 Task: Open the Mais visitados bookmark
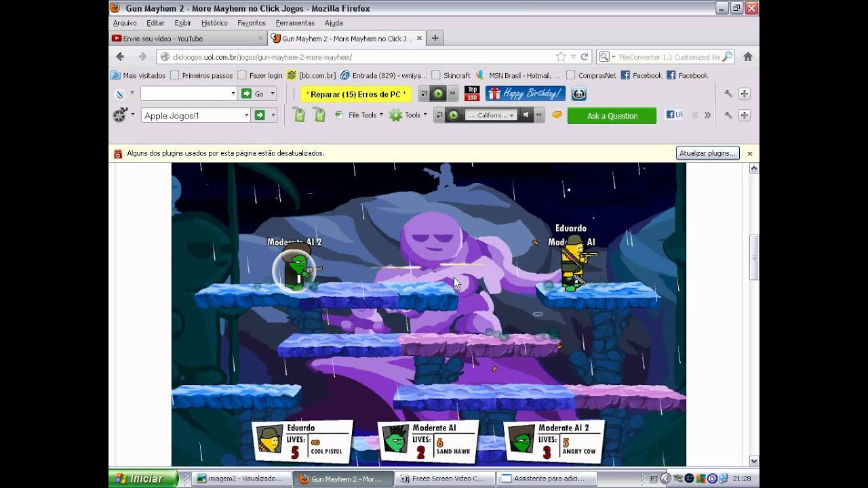pos(138,75)
